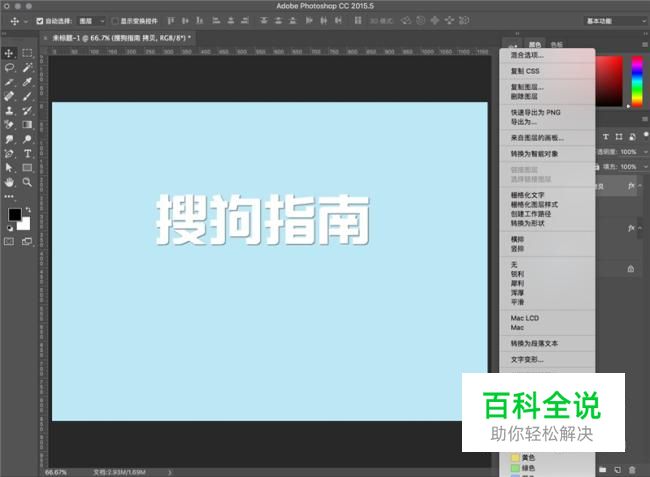Viewport: 650px width, 477px height.
Task: Select the Eyedropper tool
Action: [27, 82]
